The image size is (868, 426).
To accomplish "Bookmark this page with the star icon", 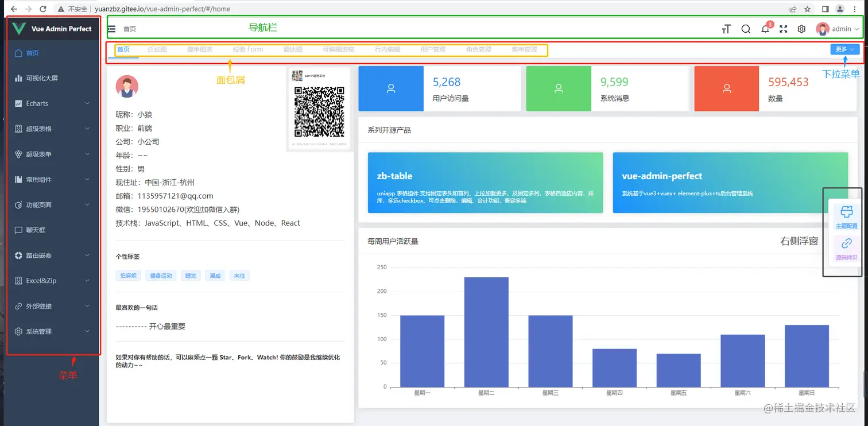I will 808,9.
